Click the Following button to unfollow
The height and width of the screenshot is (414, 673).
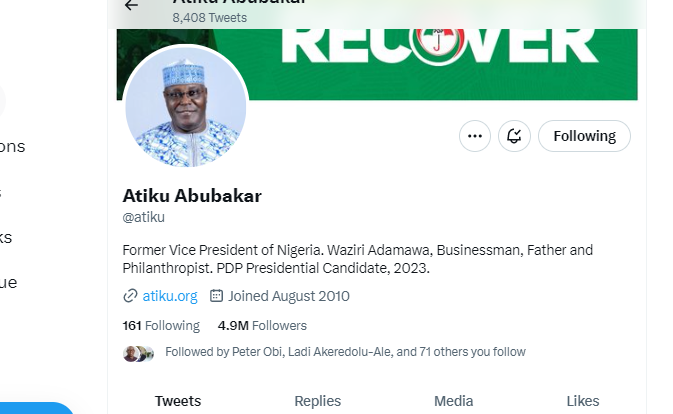(x=584, y=136)
